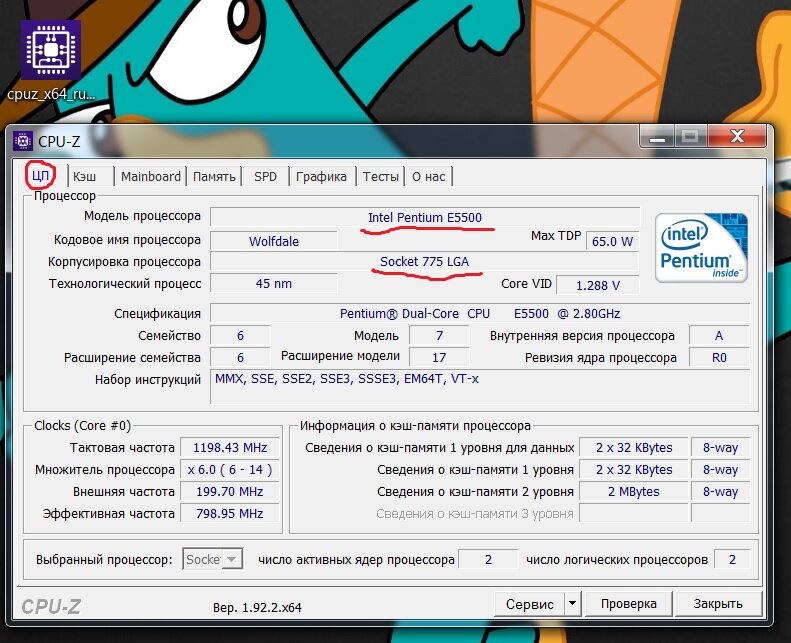This screenshot has height=643, width=791.
Task: Open the Графика tab
Action: [x=321, y=177]
